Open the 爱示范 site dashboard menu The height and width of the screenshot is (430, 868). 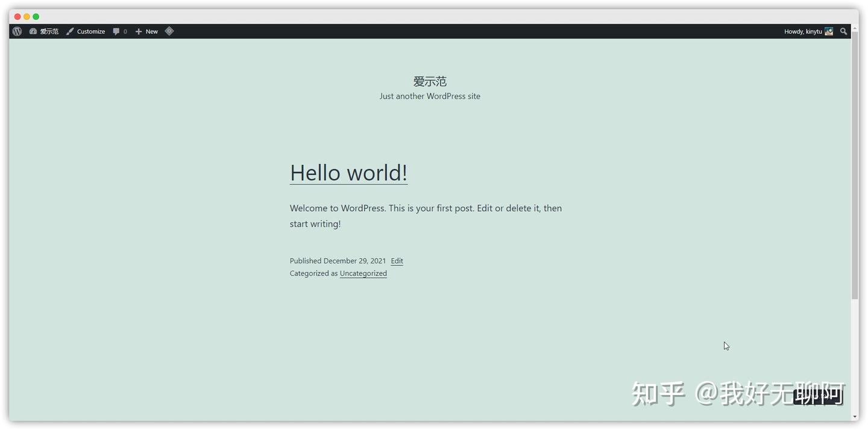[44, 31]
